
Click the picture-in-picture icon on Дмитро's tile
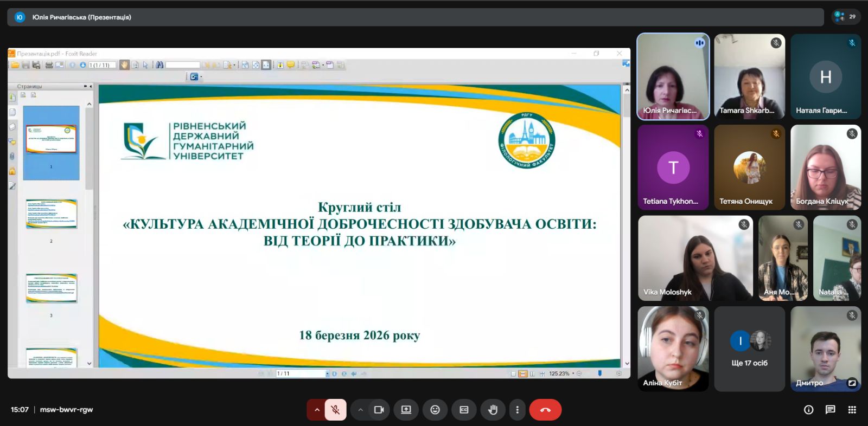852,383
